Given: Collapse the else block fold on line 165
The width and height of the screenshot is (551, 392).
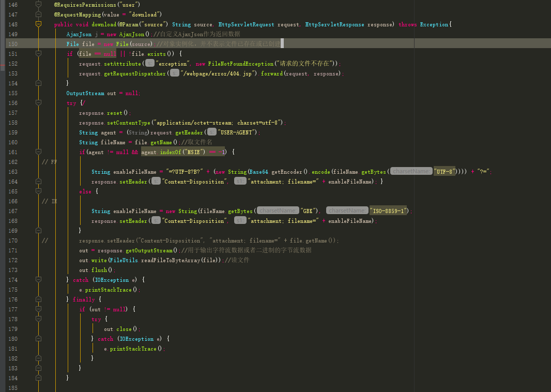Looking at the screenshot, I should pos(39,191).
